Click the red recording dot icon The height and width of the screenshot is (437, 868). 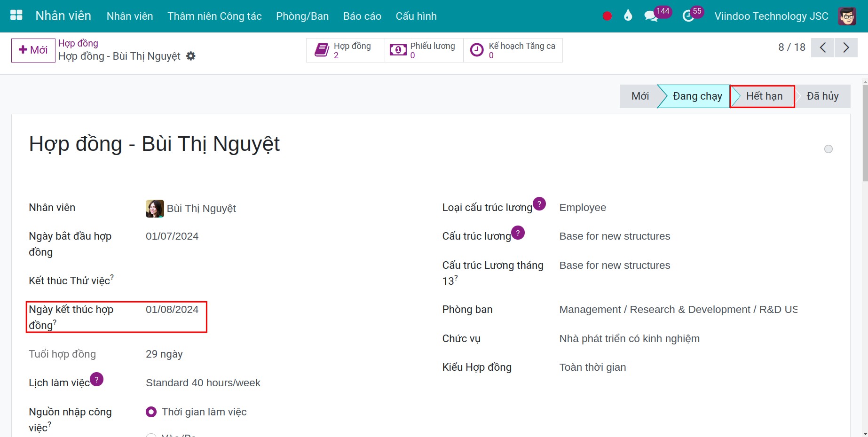[x=607, y=16]
